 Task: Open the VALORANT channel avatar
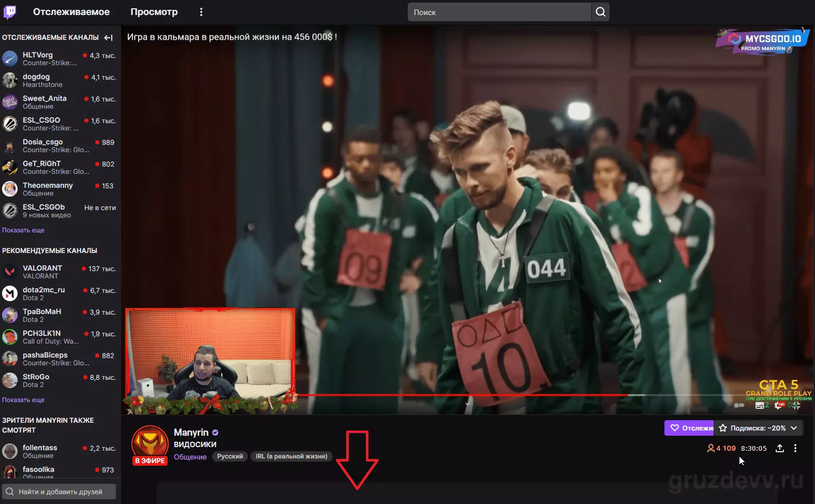click(x=10, y=272)
